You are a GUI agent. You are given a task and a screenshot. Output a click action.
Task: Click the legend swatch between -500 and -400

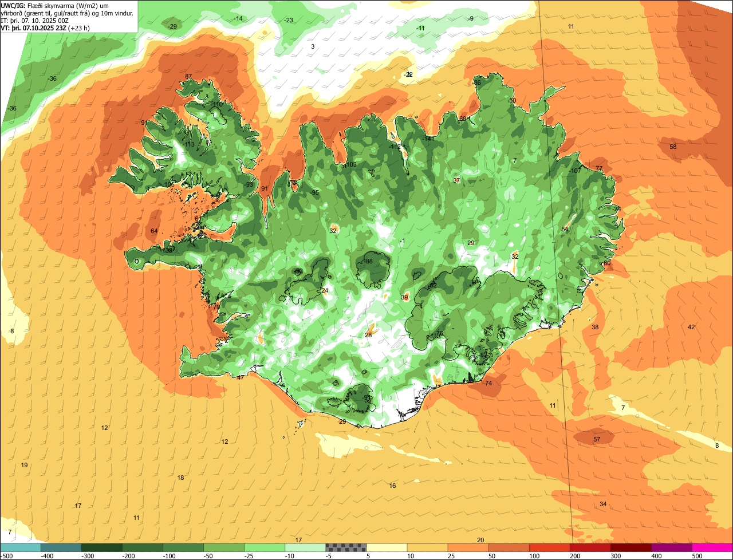click(x=20, y=547)
